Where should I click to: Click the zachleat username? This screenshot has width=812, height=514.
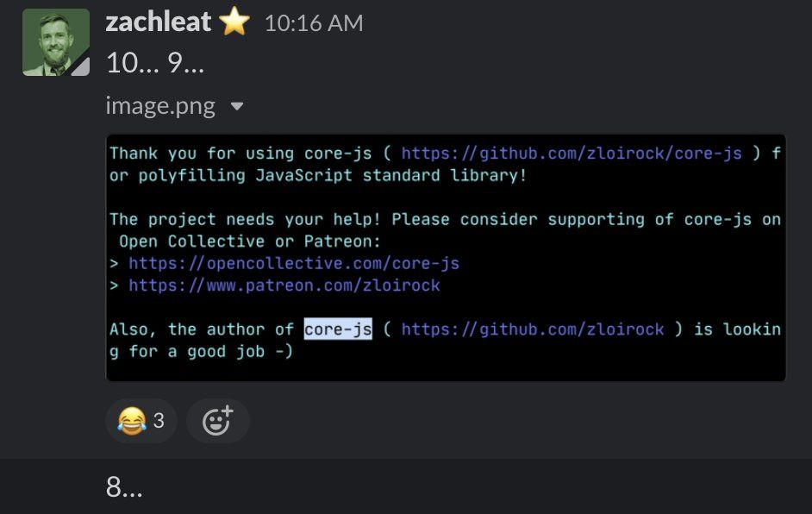point(158,22)
